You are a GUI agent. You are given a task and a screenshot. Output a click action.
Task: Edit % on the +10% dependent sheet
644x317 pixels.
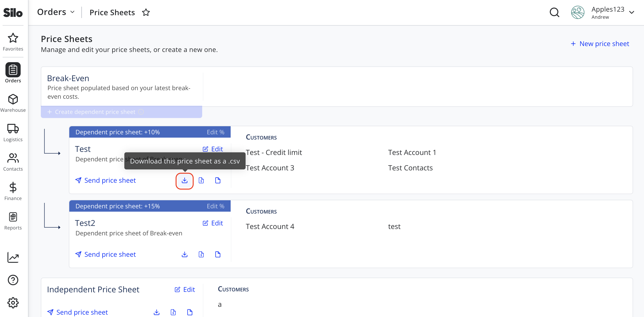[x=215, y=132]
